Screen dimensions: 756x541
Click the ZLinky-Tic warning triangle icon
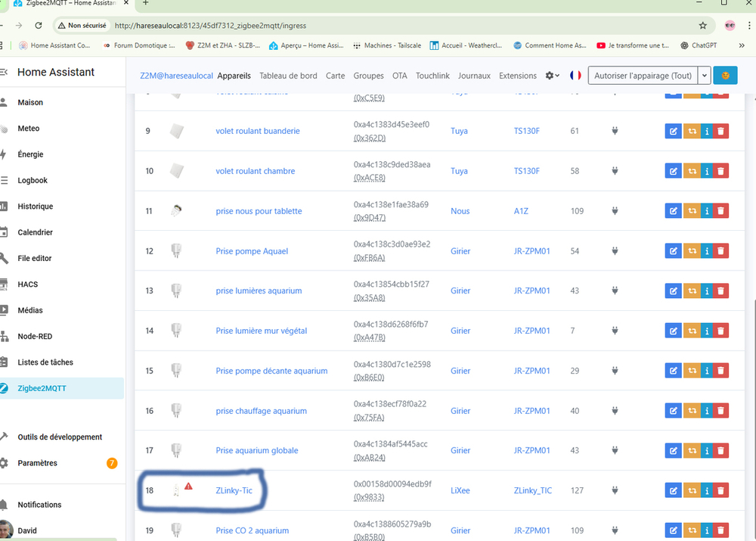(x=188, y=486)
